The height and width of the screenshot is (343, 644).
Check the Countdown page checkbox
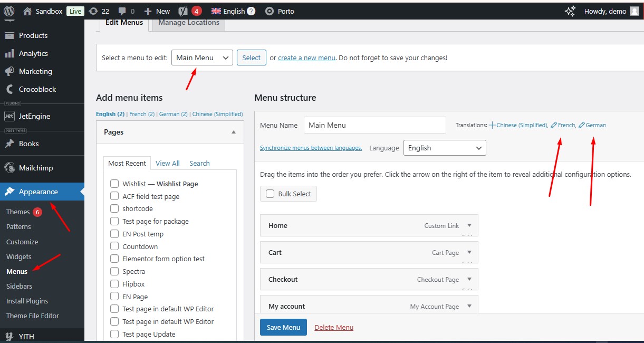coord(114,246)
